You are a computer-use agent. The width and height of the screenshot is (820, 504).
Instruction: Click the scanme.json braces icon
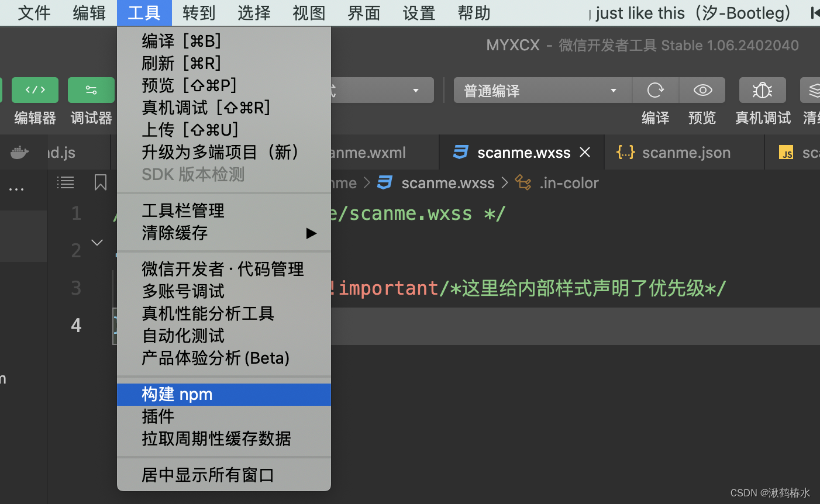point(625,153)
